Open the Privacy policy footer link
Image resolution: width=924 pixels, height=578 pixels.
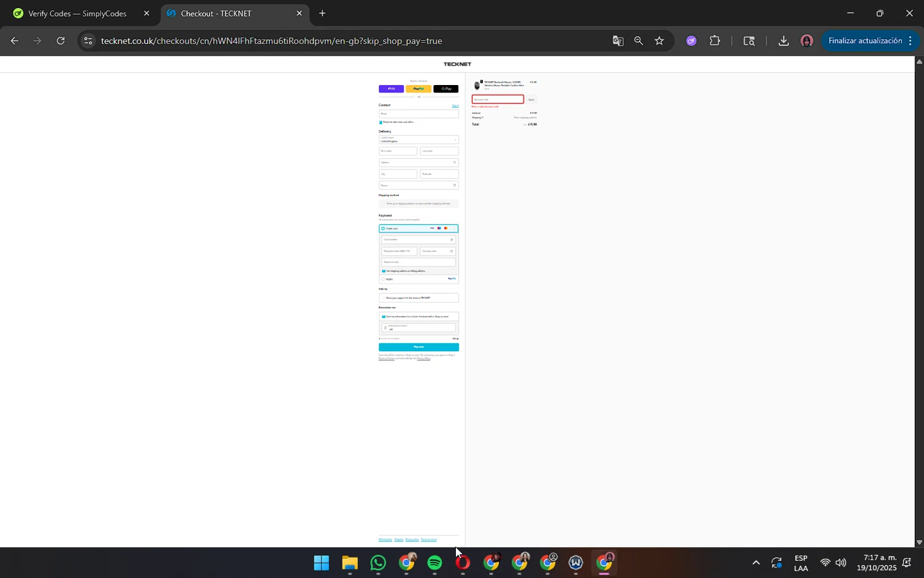[x=412, y=539]
